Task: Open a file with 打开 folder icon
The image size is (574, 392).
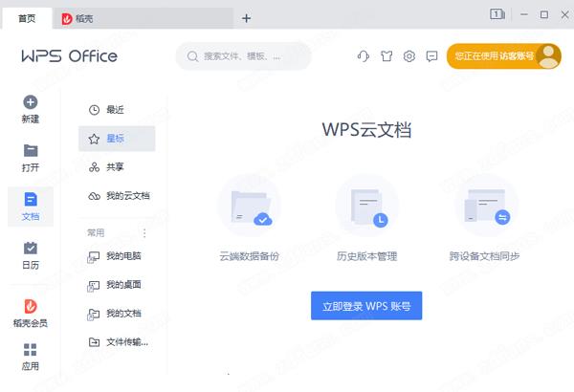Action: (31, 158)
